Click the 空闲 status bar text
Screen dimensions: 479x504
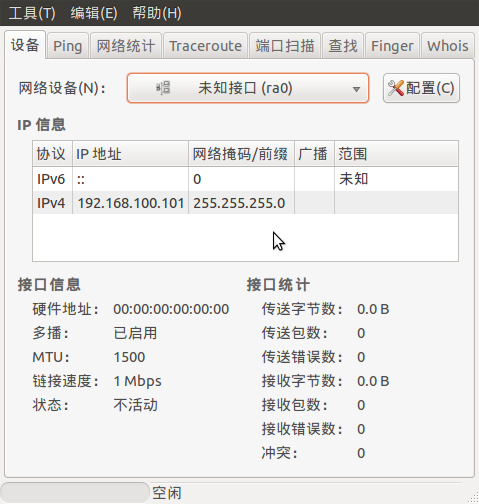point(167,493)
